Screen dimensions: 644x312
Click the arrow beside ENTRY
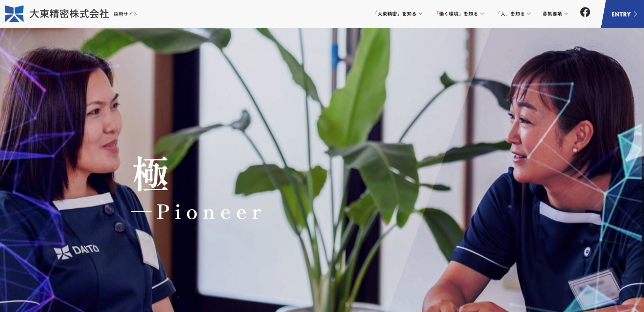635,14
